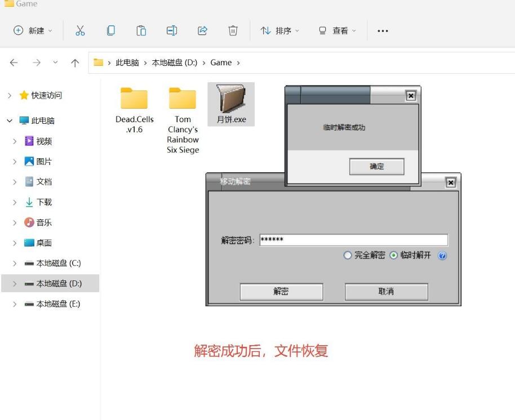Image resolution: width=515 pixels, height=420 pixels.
Task: Click the blue help icon beside 临时解开
Action: [442, 256]
